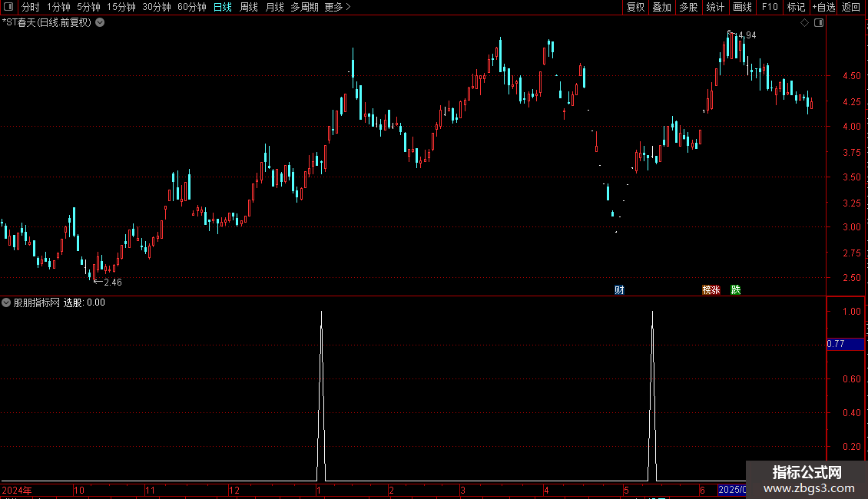Open F10 company info
Viewport: 868px width, 499px height.
(x=770, y=7)
